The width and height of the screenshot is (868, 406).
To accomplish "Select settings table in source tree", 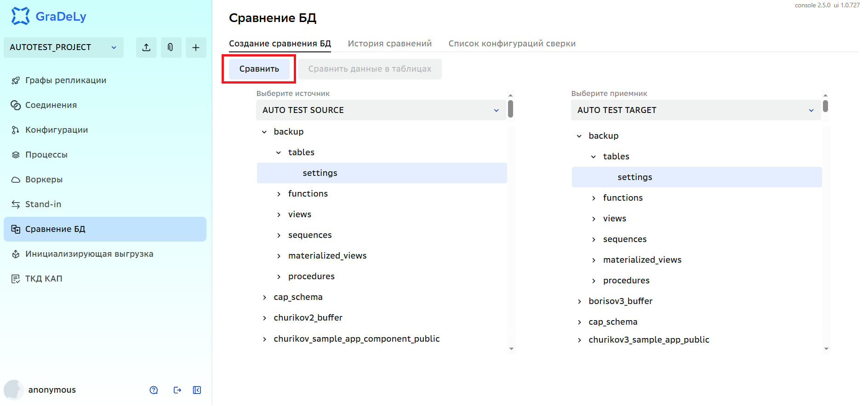I will [382, 173].
